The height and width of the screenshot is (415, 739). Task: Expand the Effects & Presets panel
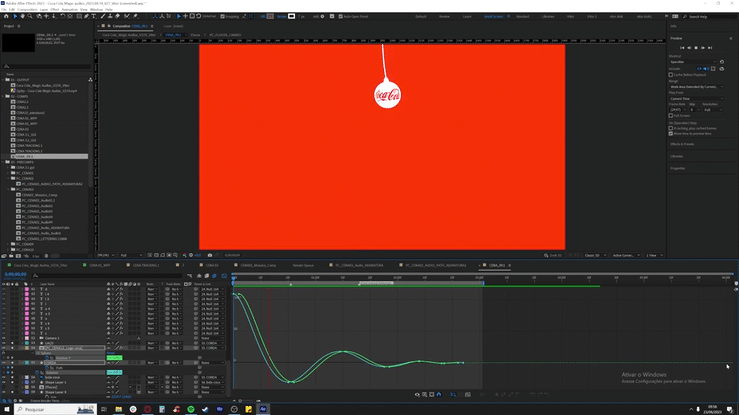point(682,144)
